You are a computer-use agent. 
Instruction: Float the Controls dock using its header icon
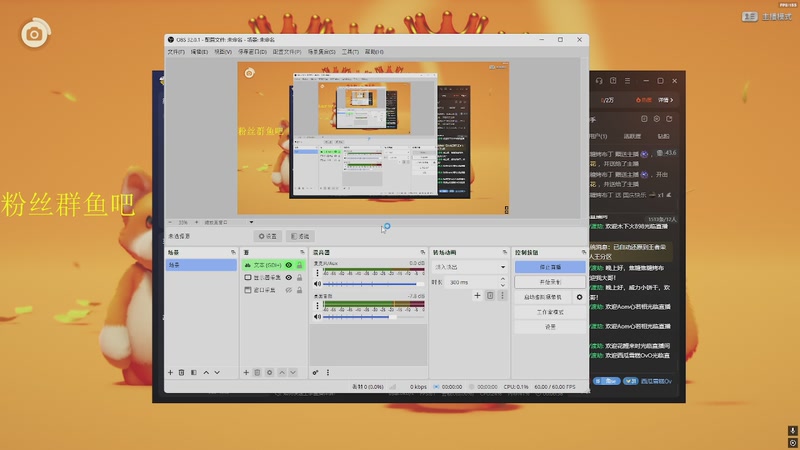pyautogui.click(x=584, y=252)
